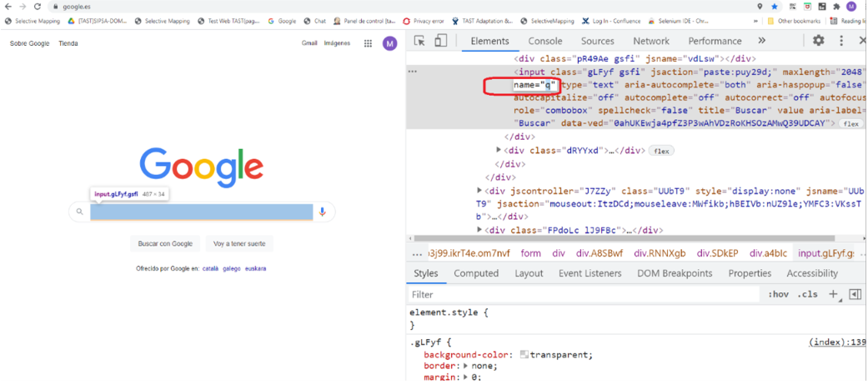The image size is (868, 389).
Task: Open the Computed styles tab
Action: tap(476, 273)
